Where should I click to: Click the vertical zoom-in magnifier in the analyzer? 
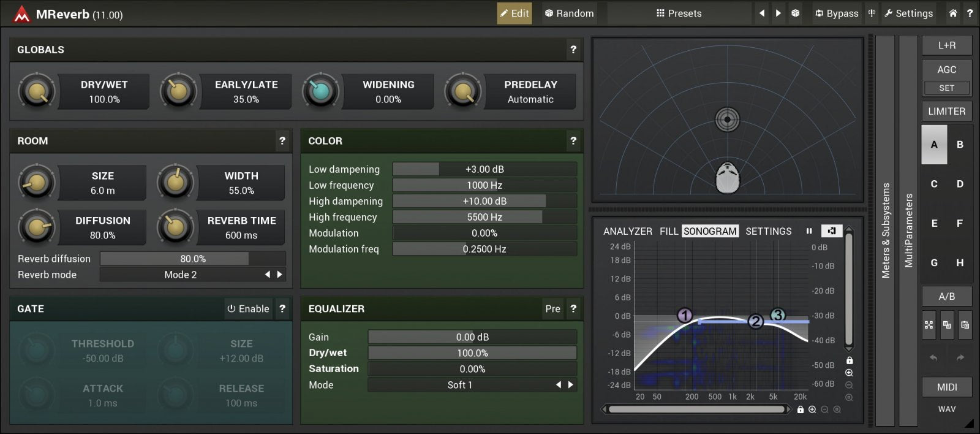coord(850,373)
